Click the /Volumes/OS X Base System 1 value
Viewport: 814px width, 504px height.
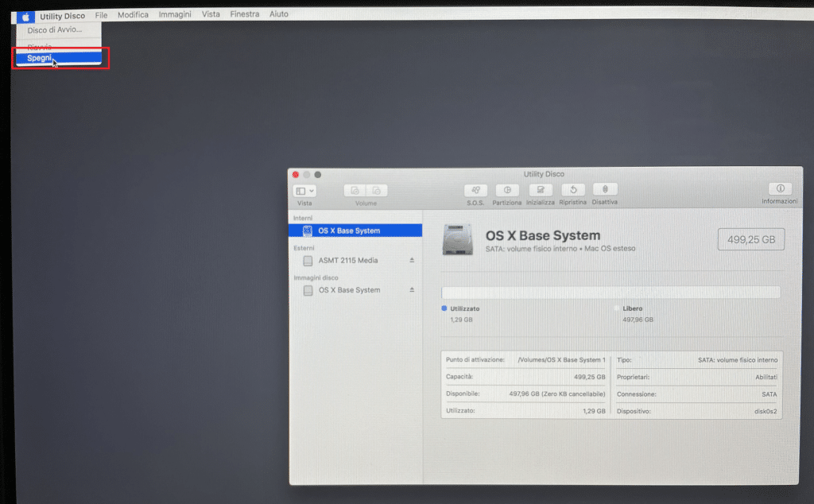coord(561,359)
